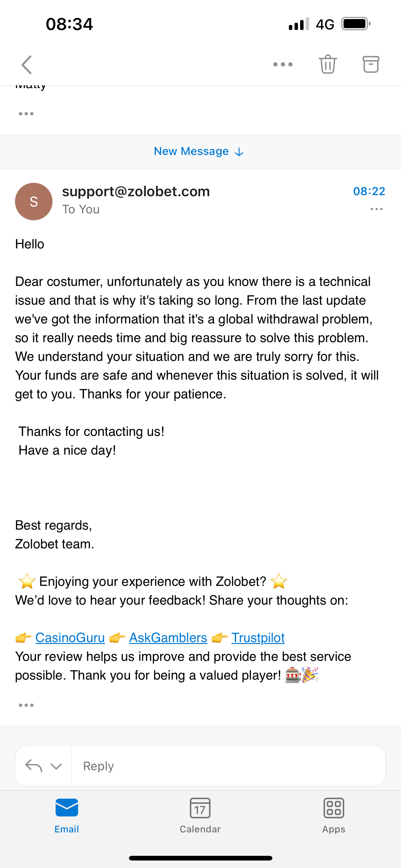Image resolution: width=401 pixels, height=868 pixels.
Task: Open the more options menu in header
Action: [283, 64]
